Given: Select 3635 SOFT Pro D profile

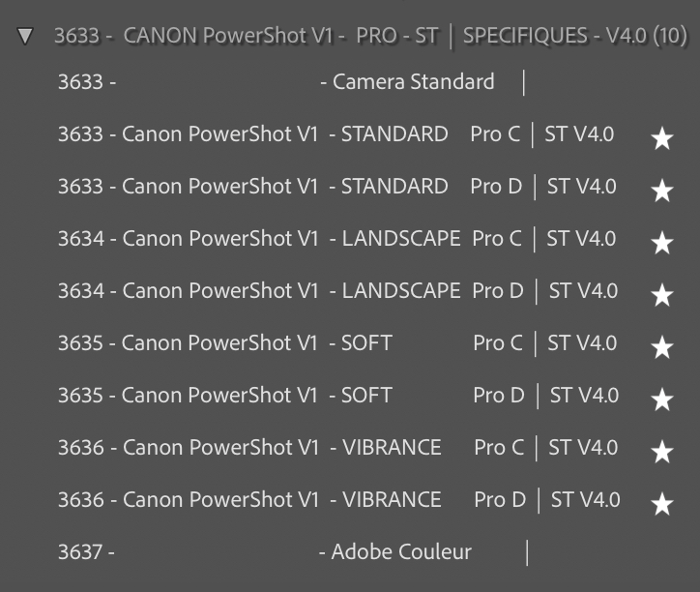Looking at the screenshot, I should coord(337,396).
